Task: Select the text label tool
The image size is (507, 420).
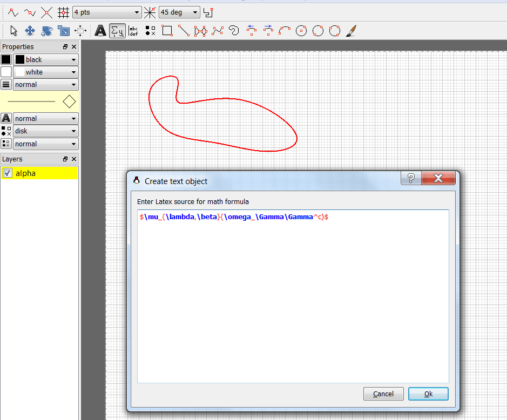Action: coord(100,31)
